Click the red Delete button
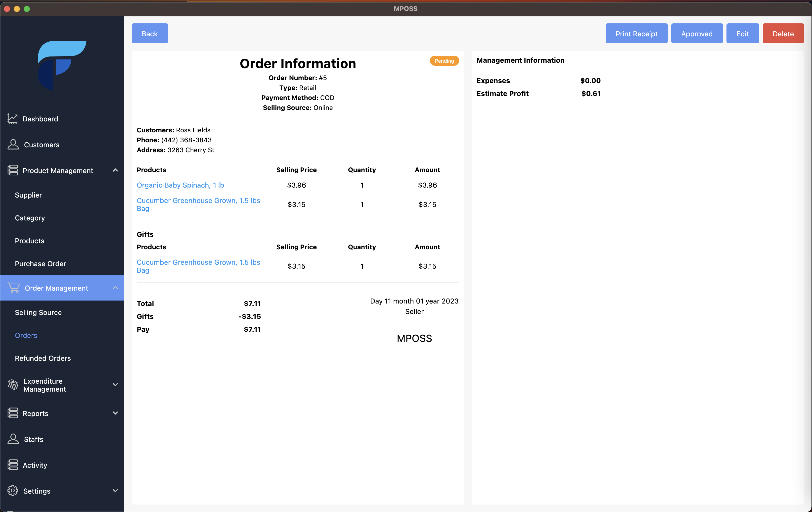 click(x=783, y=33)
